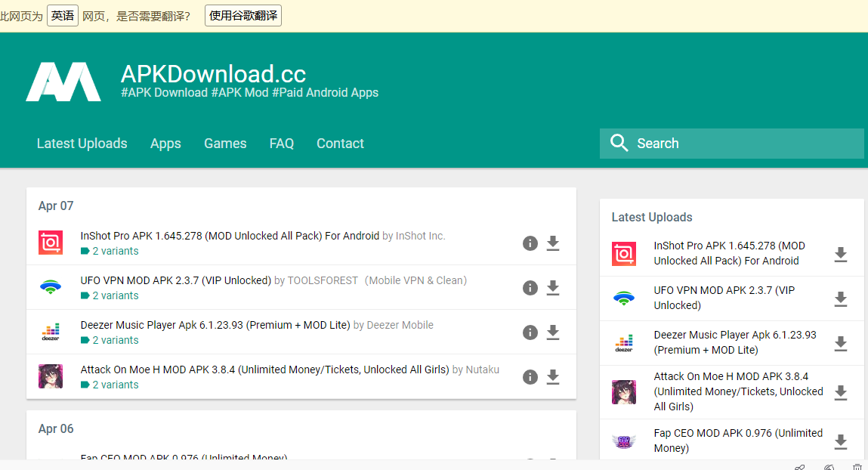Open Deezer Music Player Apk 6.1.23.93 link
This screenshot has width=868, height=470.
(215, 325)
